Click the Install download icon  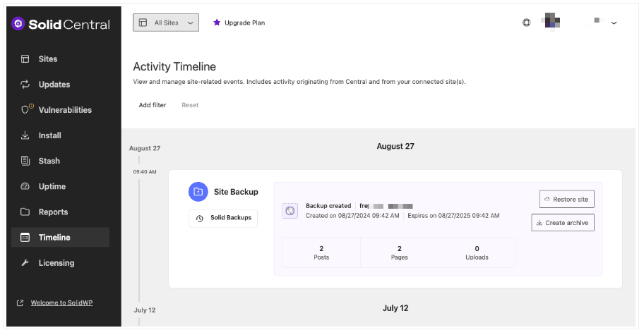(25, 135)
